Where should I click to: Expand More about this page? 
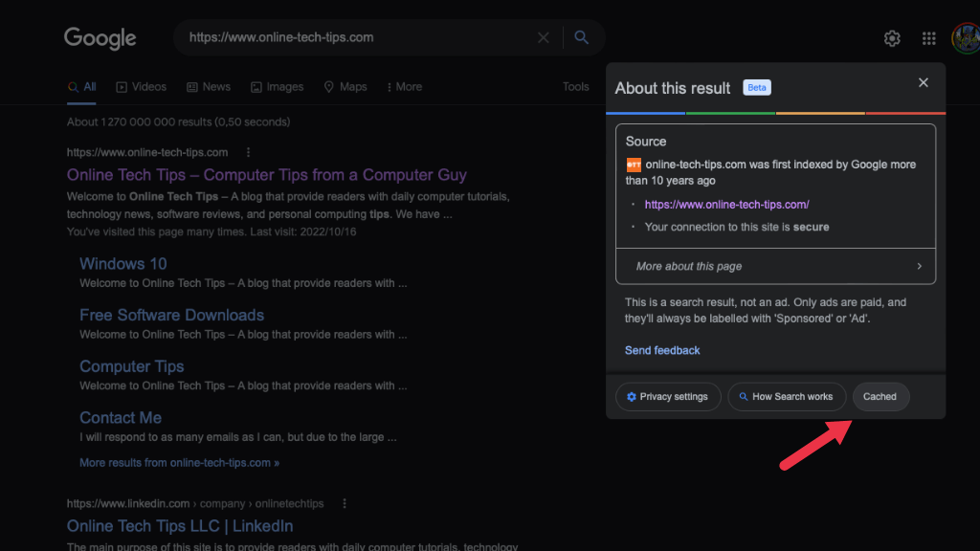[775, 266]
